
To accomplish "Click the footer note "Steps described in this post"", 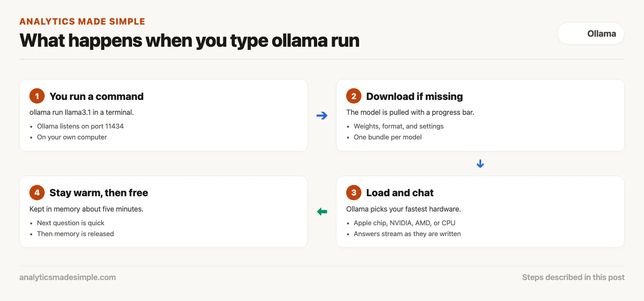I will (573, 277).
